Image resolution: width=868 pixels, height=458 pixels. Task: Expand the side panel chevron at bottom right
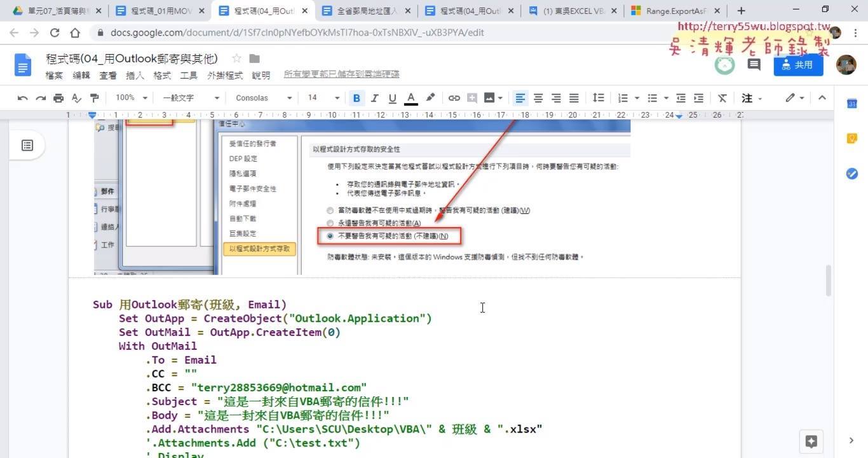(851, 440)
